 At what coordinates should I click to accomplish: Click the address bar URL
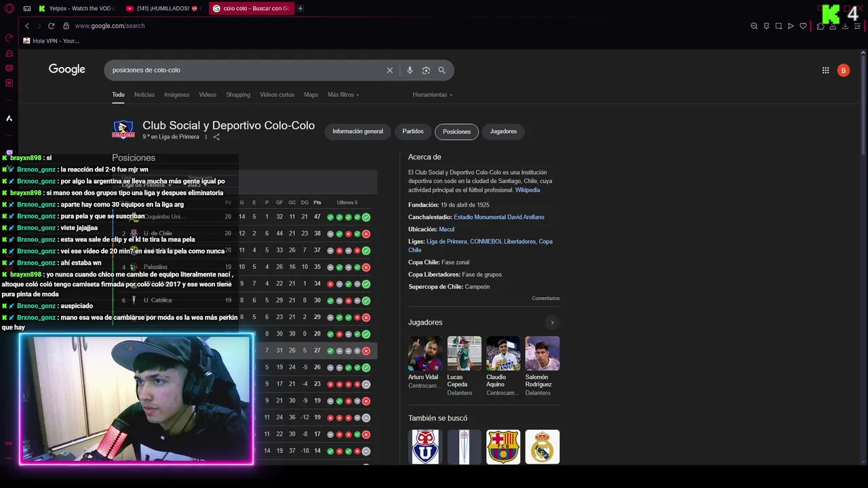tap(110, 26)
